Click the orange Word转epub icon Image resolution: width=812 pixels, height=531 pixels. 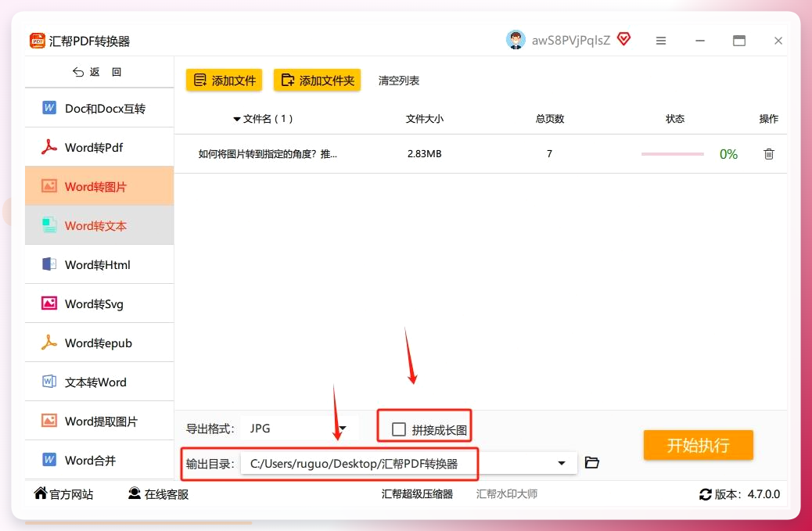(49, 342)
